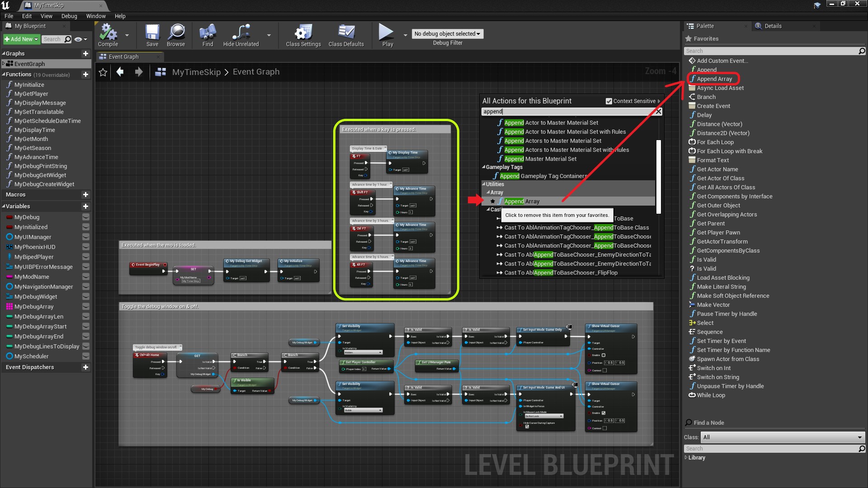Click the palette Favorites search field

(x=771, y=51)
